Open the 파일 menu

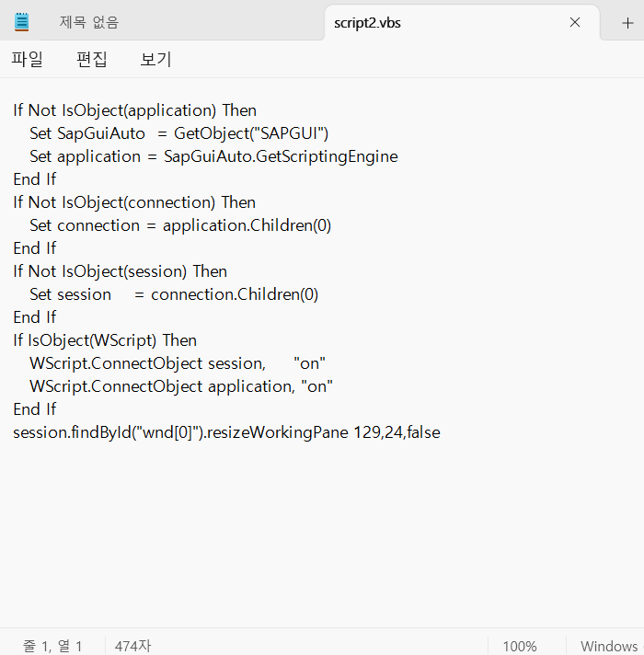tap(28, 59)
